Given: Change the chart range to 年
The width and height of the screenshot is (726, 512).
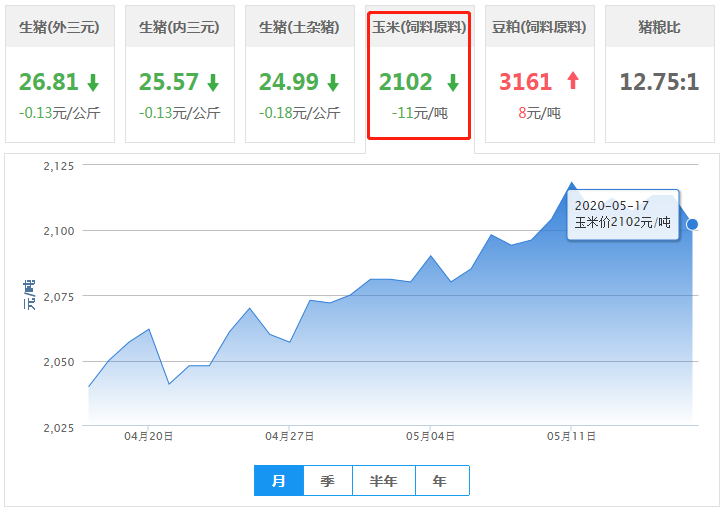Looking at the screenshot, I should pyautogui.click(x=441, y=481).
